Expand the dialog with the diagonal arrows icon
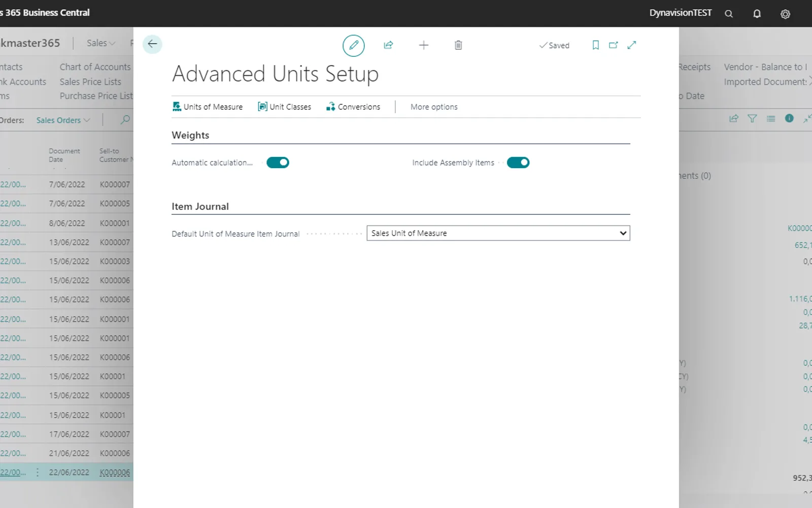The width and height of the screenshot is (812, 508). (632, 45)
